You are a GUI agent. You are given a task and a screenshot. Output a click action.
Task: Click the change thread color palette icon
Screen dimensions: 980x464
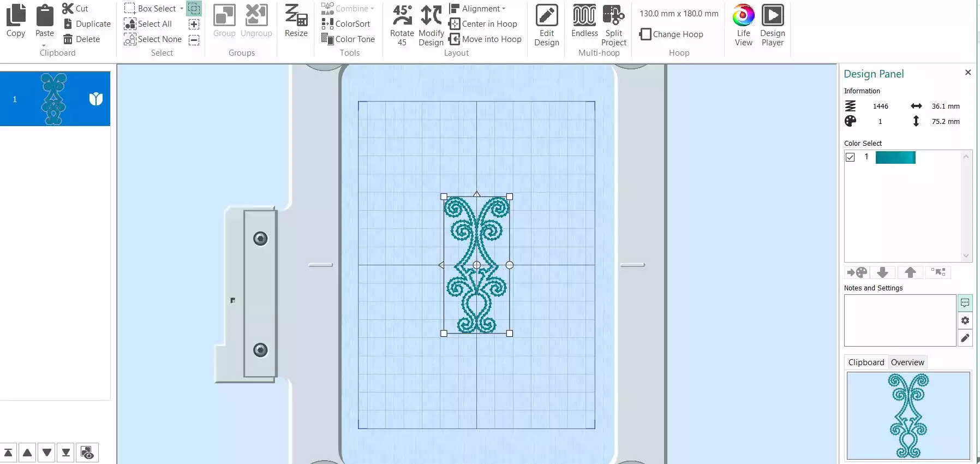(857, 272)
